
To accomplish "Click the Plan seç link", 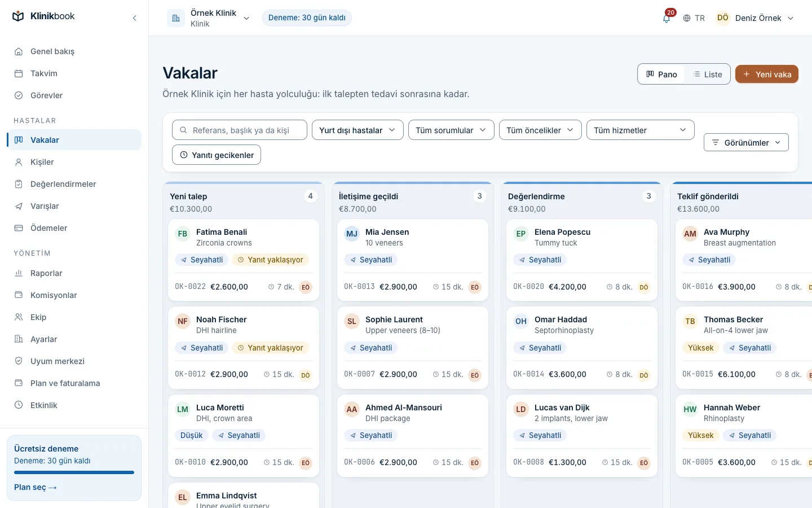I will (36, 487).
